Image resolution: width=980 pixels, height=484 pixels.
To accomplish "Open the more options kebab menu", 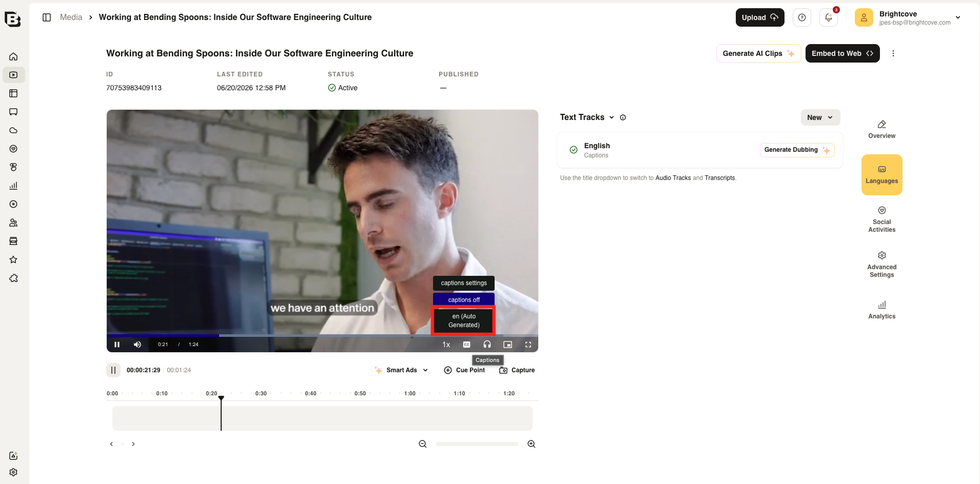I will (893, 53).
